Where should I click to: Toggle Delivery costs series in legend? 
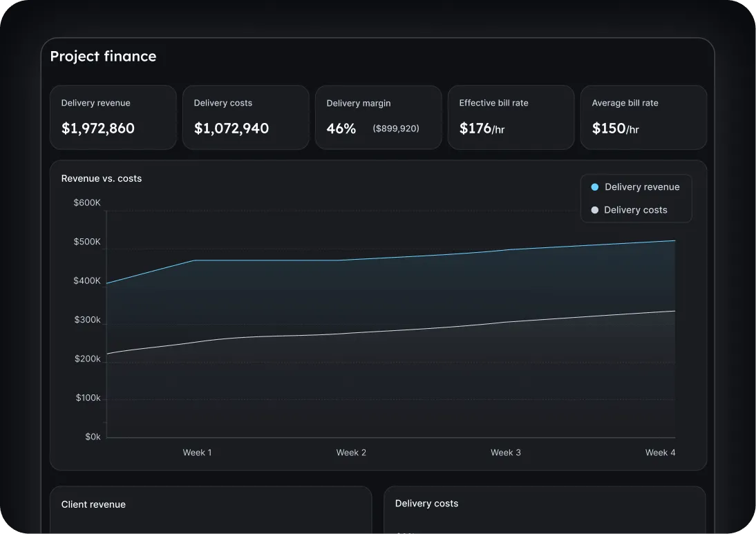pyautogui.click(x=630, y=210)
